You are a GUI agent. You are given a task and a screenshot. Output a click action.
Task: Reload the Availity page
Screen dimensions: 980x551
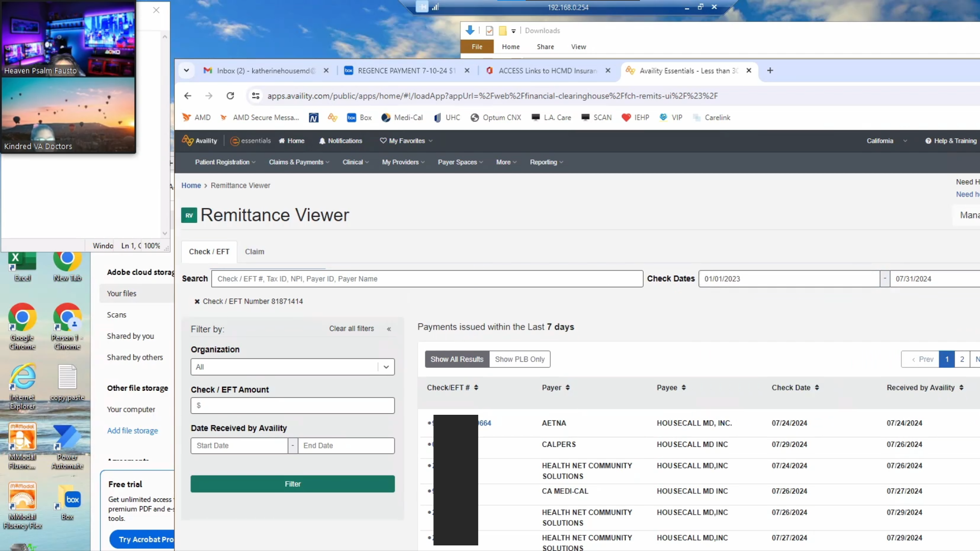point(230,96)
